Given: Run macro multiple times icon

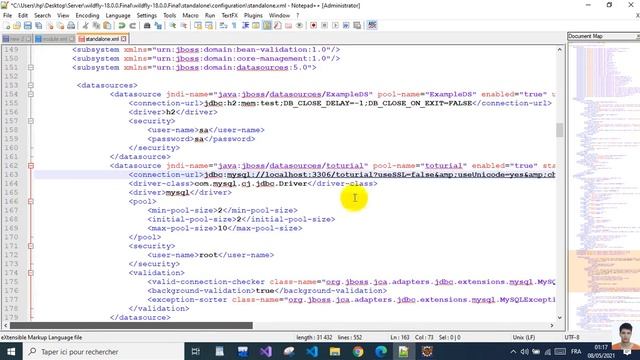Looking at the screenshot, I should coord(346,25).
